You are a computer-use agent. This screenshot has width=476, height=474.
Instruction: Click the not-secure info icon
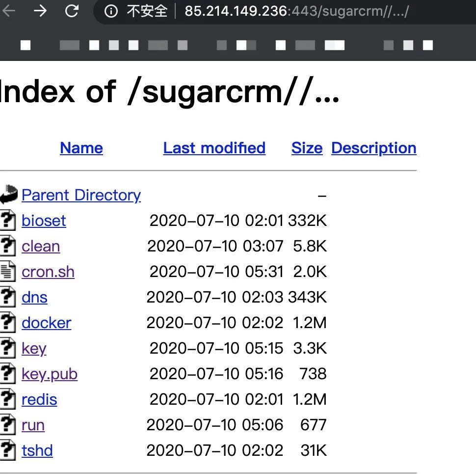pyautogui.click(x=111, y=12)
